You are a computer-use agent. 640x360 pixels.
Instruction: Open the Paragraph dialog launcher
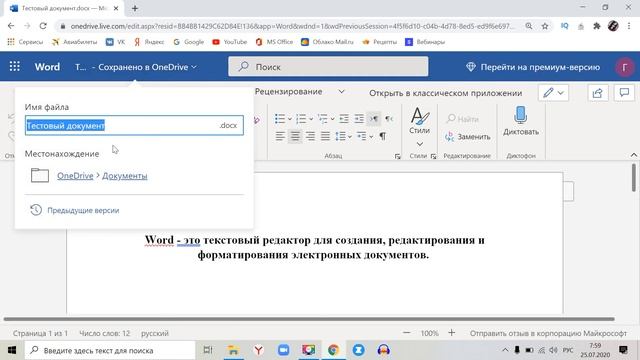coord(398,156)
